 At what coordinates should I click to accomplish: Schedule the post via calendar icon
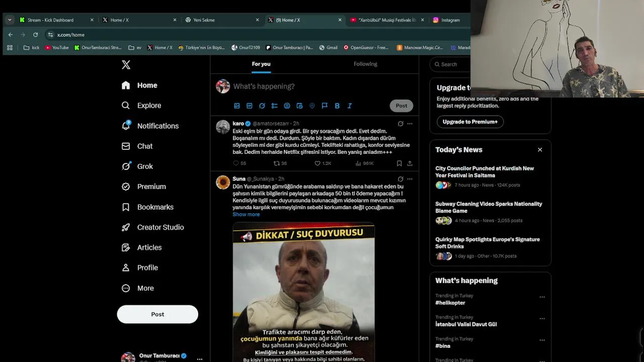[299, 106]
